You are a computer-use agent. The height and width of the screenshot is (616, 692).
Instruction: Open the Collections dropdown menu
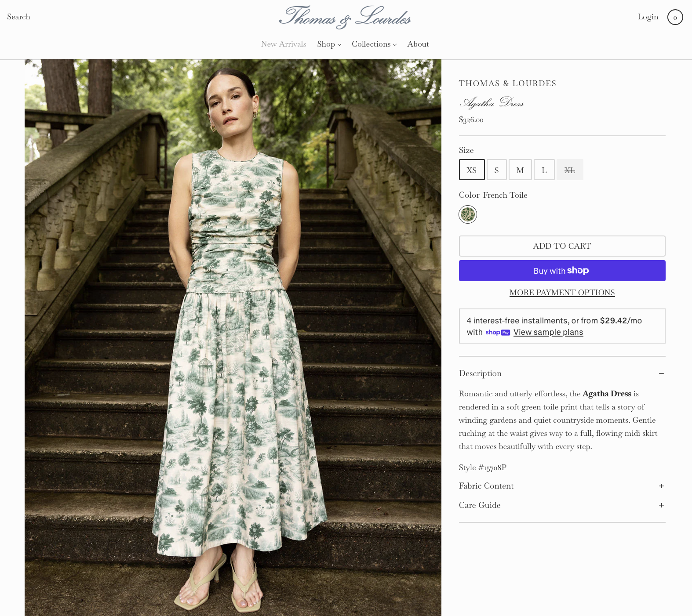point(374,44)
